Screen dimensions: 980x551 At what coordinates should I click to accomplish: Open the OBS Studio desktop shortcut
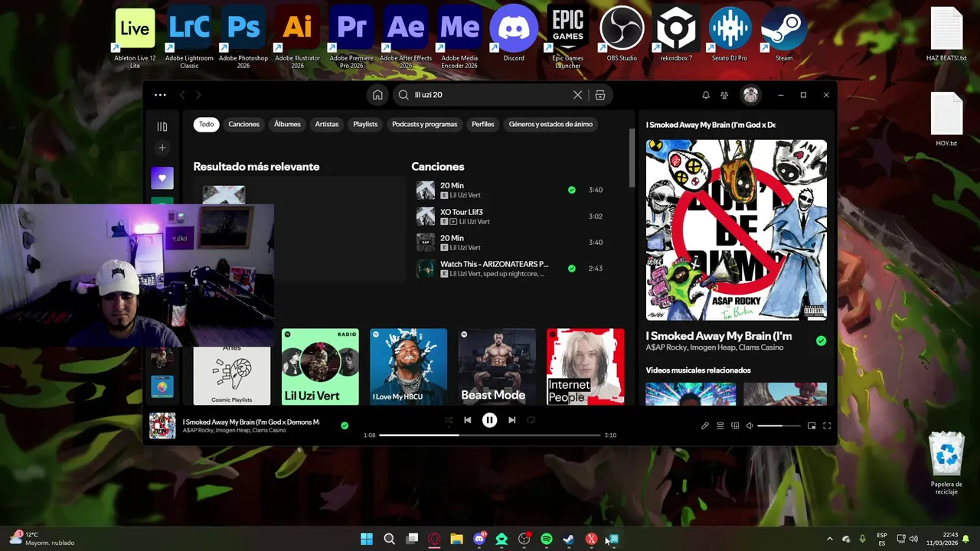click(622, 34)
